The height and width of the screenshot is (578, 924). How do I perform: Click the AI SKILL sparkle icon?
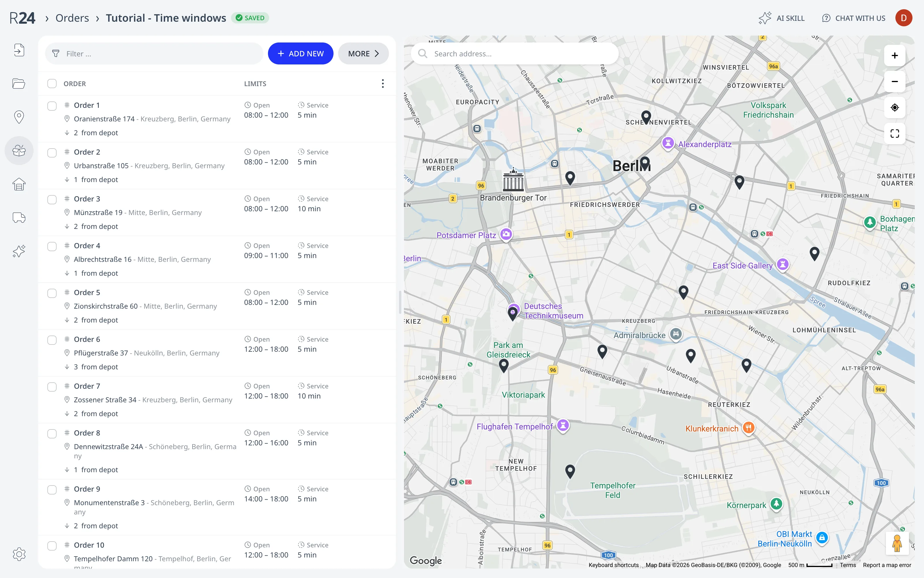(765, 18)
